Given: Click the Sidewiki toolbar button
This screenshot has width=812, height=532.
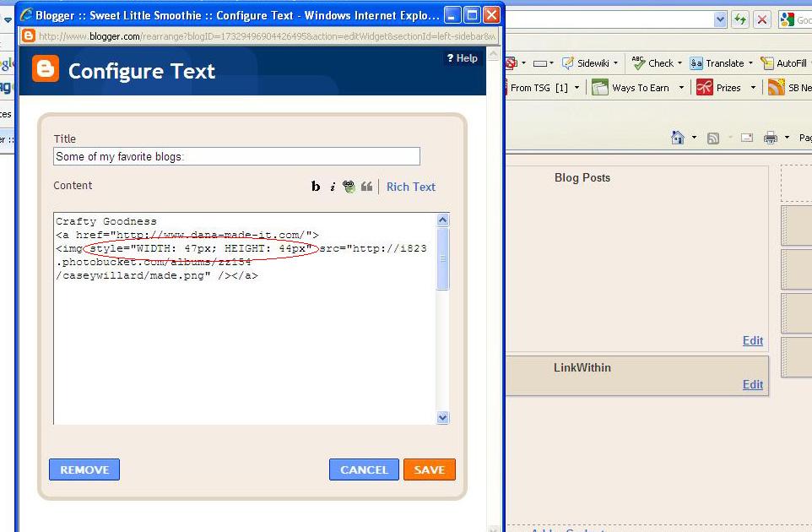Looking at the screenshot, I should point(586,63).
